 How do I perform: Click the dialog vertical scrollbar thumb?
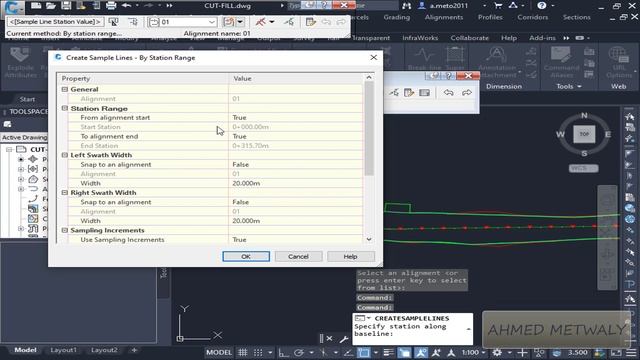click(x=369, y=129)
